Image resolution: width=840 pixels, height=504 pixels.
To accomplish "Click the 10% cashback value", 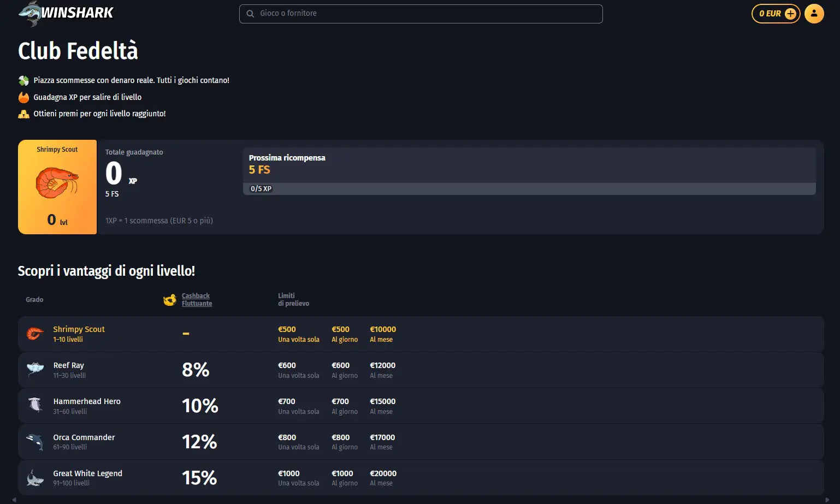I will 200,406.
